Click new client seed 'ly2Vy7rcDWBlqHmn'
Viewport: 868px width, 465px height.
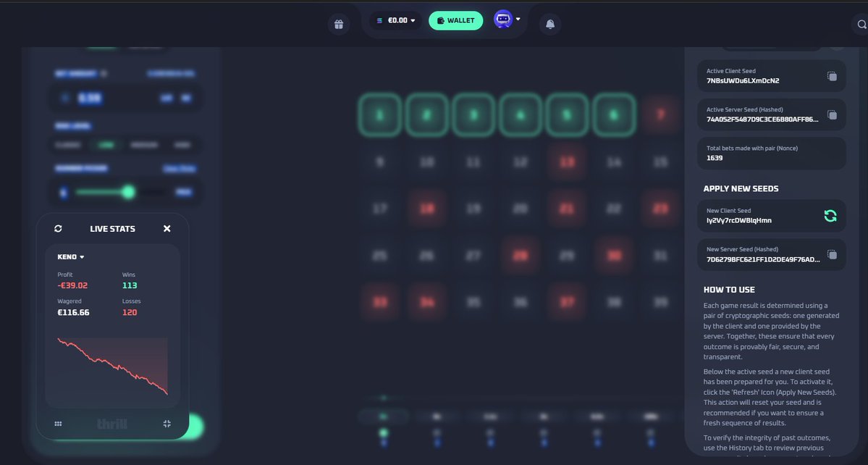(738, 220)
